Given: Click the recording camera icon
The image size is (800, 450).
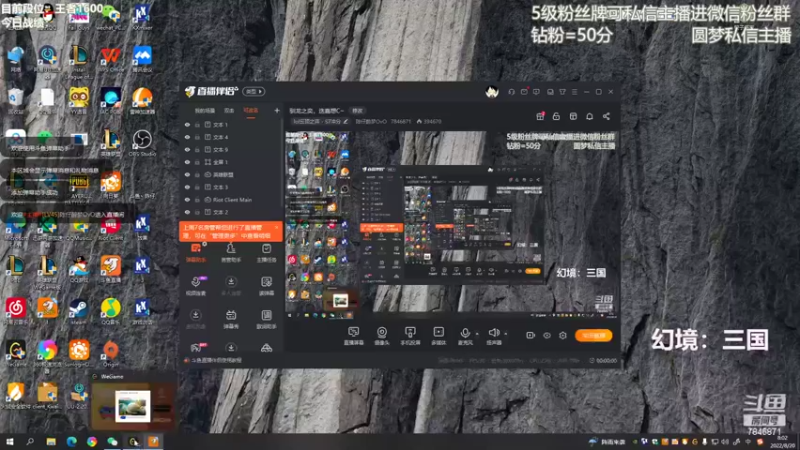Looking at the screenshot, I should pos(531,335).
